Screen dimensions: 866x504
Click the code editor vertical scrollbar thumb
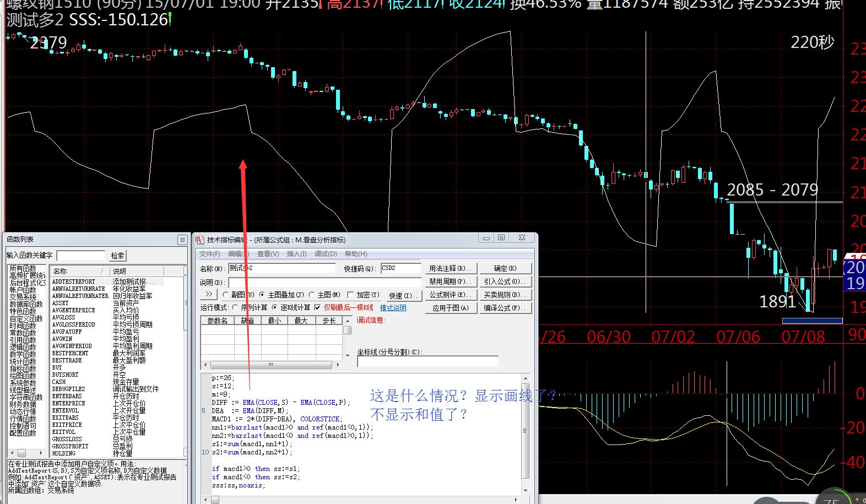pos(525,431)
